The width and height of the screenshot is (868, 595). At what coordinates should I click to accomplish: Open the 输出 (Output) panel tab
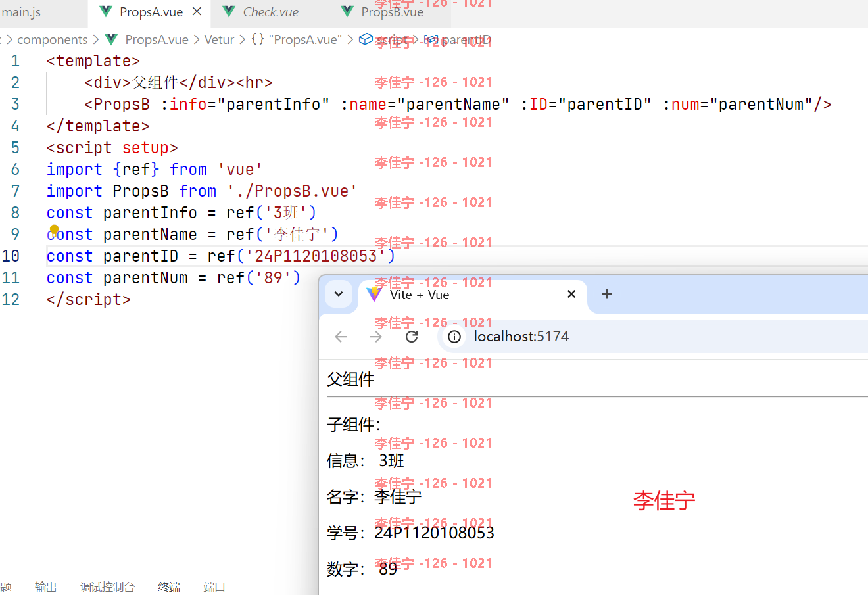click(x=45, y=587)
